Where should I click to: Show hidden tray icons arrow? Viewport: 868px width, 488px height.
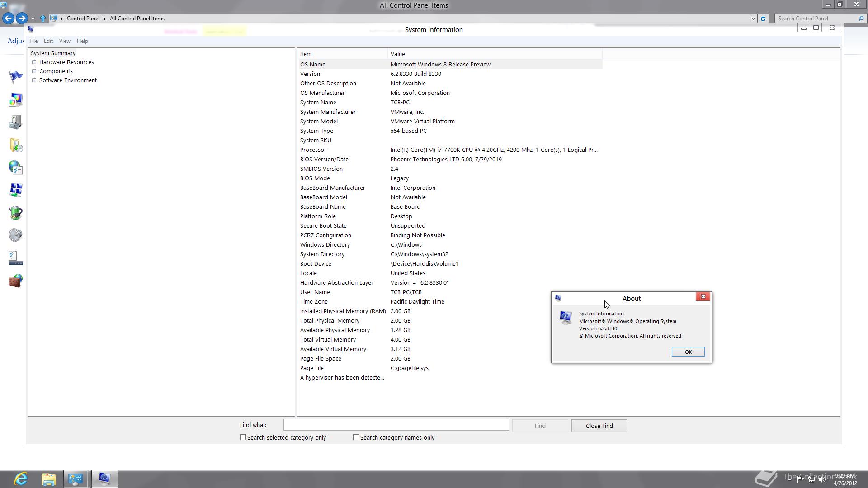tap(790, 479)
